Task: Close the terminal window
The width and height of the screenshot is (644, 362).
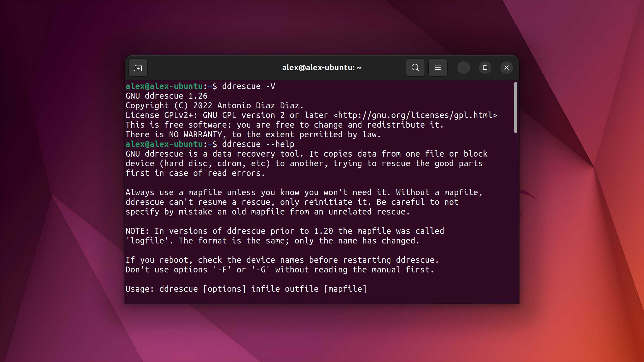Action: [506, 68]
